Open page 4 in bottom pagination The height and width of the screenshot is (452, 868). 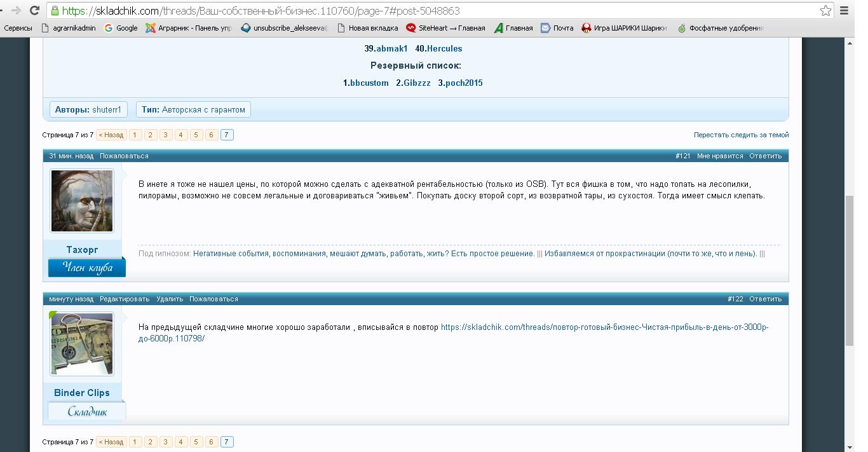click(181, 442)
